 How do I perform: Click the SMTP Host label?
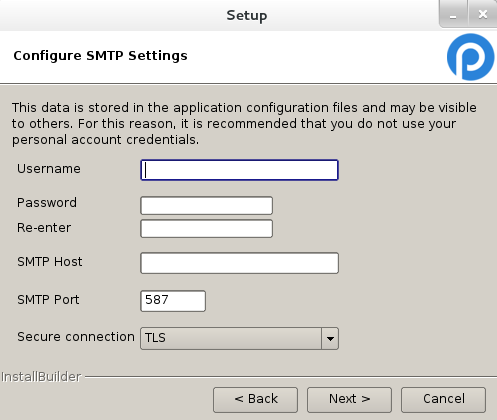click(50, 262)
